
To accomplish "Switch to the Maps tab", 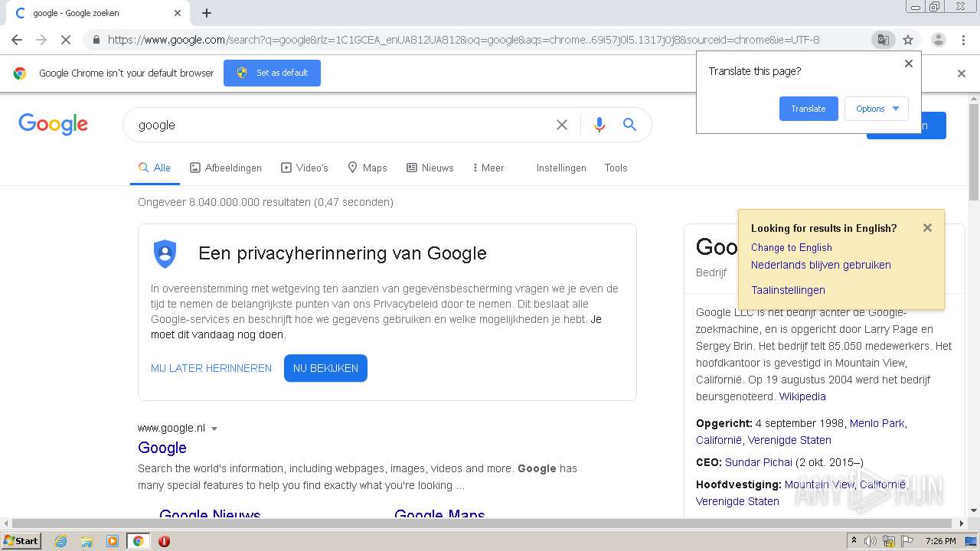I will [x=367, y=168].
